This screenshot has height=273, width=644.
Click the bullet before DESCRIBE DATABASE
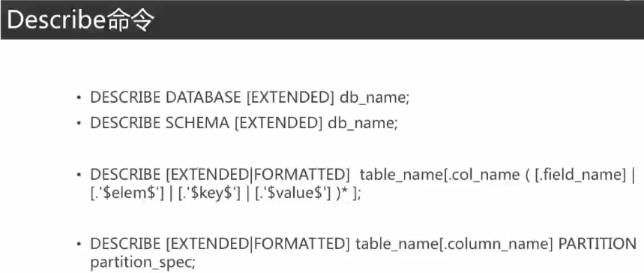(x=79, y=98)
